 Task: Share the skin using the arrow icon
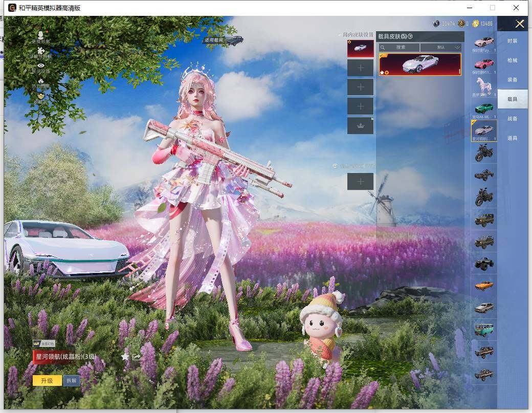tap(137, 357)
